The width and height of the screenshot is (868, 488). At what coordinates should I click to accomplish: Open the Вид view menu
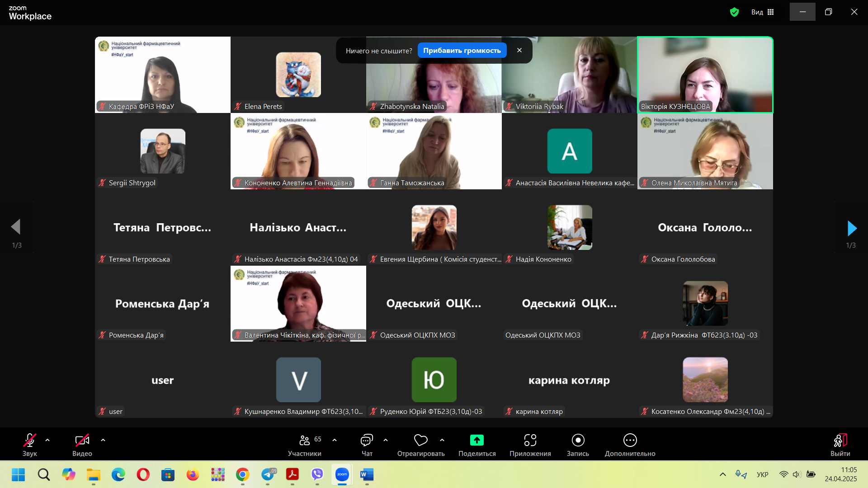coord(763,12)
